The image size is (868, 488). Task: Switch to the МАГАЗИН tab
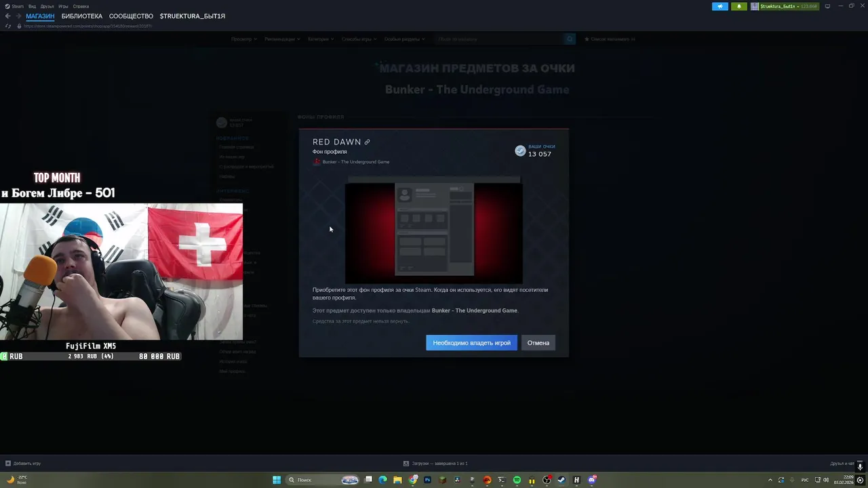click(40, 16)
